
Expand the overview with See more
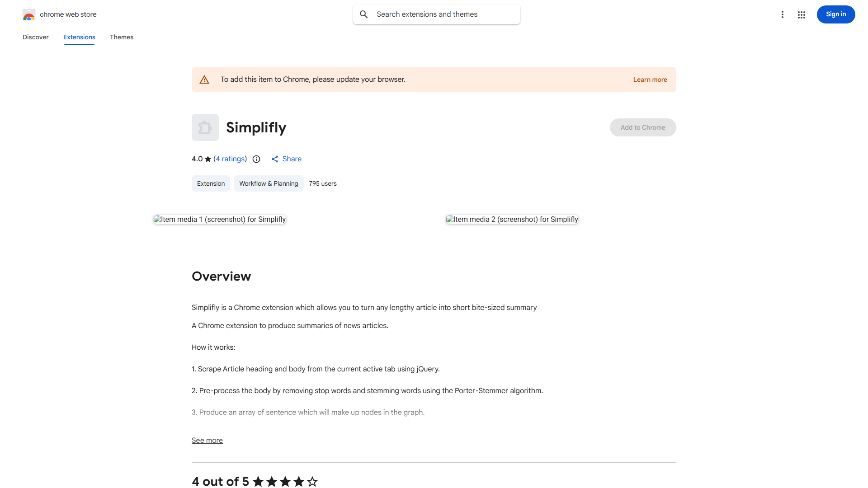point(207,440)
